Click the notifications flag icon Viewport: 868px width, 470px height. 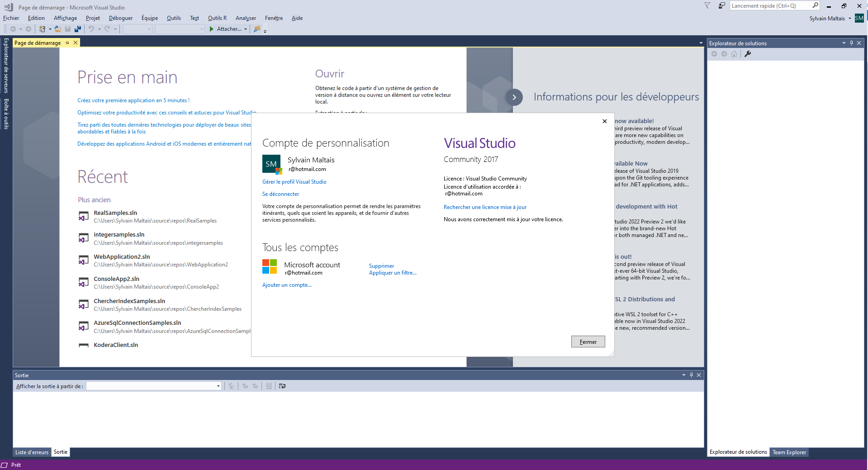tap(707, 6)
